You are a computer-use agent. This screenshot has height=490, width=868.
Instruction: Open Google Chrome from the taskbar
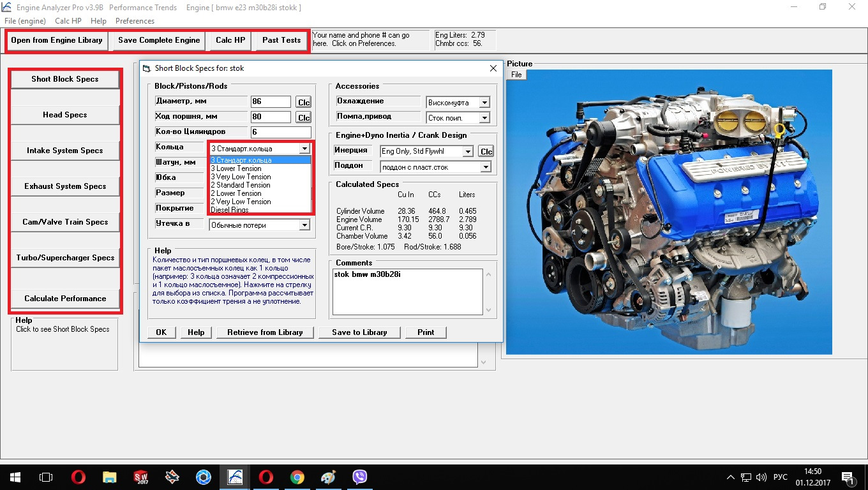tap(297, 477)
